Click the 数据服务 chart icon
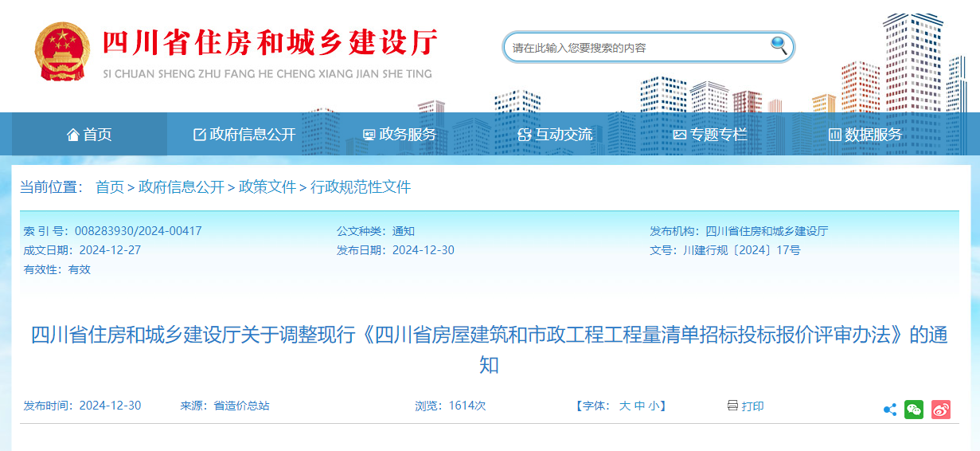The height and width of the screenshot is (451, 980). pyautogui.click(x=834, y=135)
